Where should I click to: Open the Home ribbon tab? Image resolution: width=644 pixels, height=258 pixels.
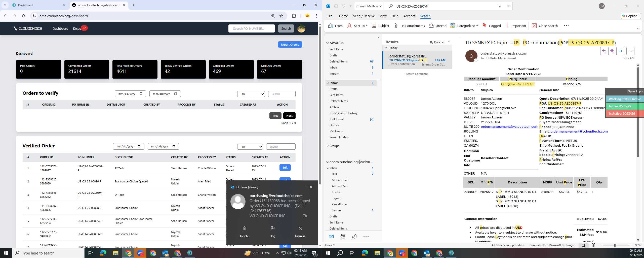(343, 16)
